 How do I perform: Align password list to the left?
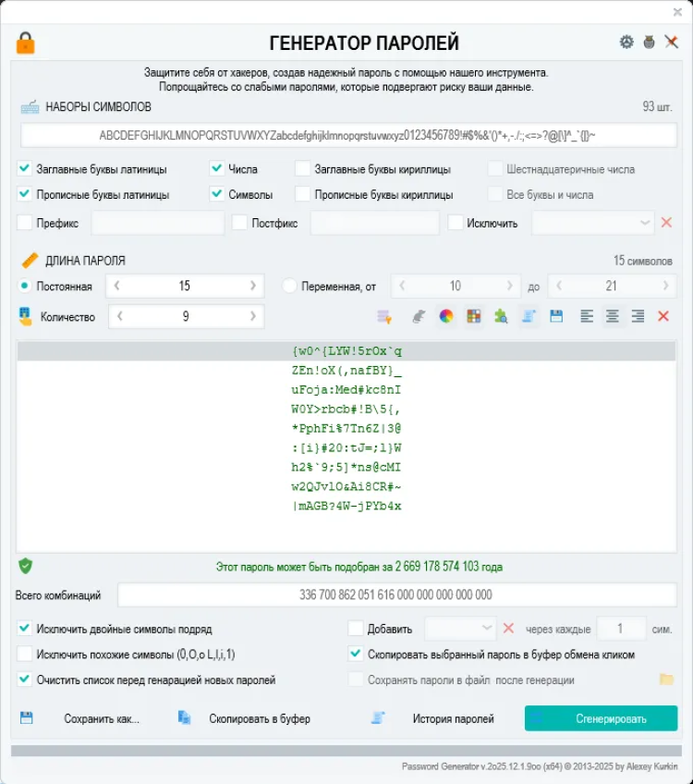pyautogui.click(x=587, y=316)
